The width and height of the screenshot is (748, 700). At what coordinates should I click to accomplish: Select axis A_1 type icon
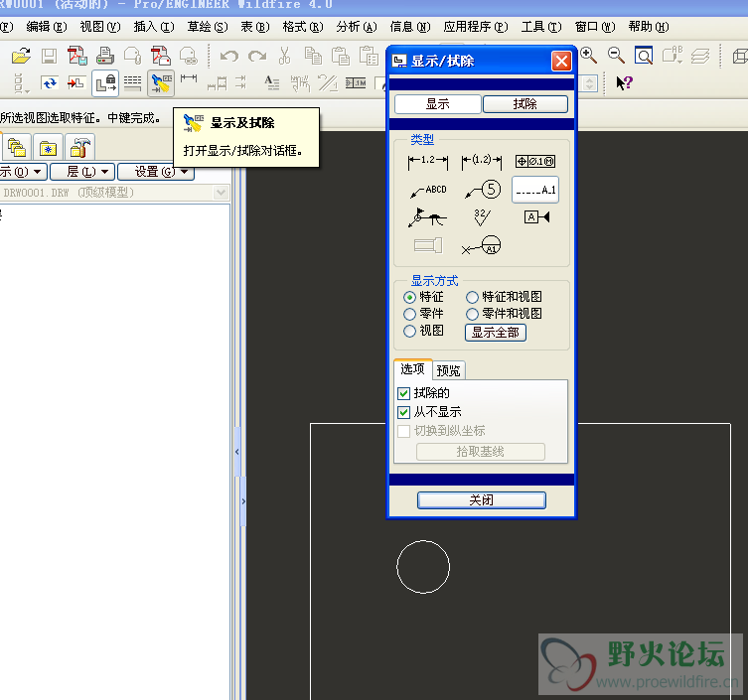[x=535, y=191]
